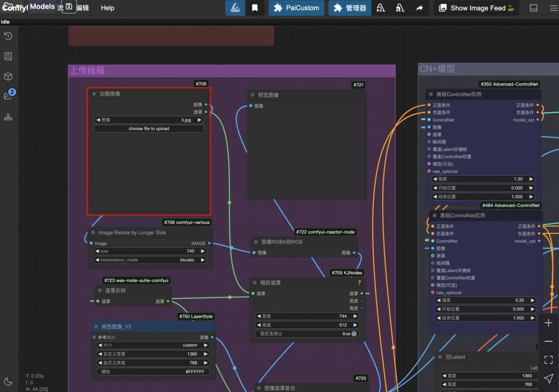The width and height of the screenshot is (559, 392).
Task: Click the Show Image Feed button
Action: tap(476, 8)
